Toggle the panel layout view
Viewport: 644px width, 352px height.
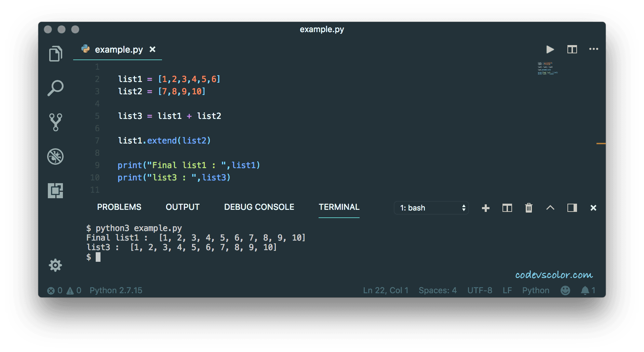tap(572, 208)
